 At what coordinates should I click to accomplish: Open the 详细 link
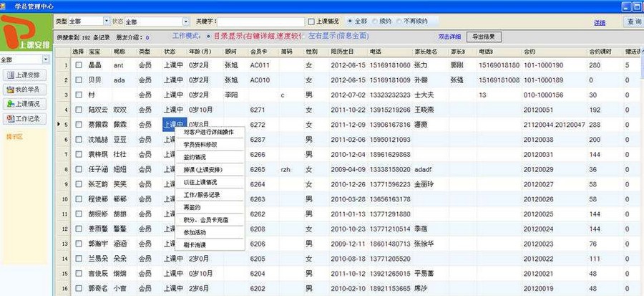600,23
